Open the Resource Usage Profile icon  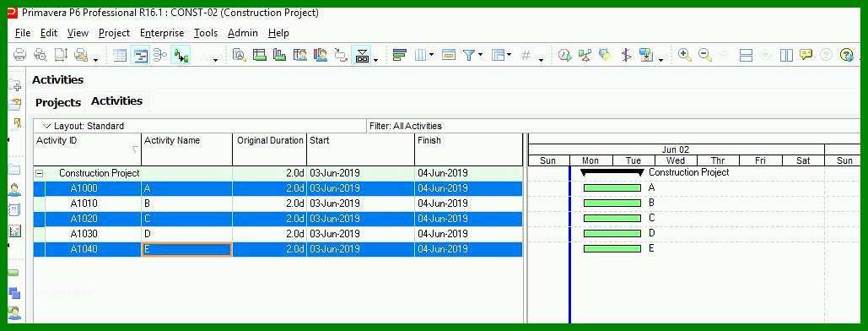click(x=321, y=55)
